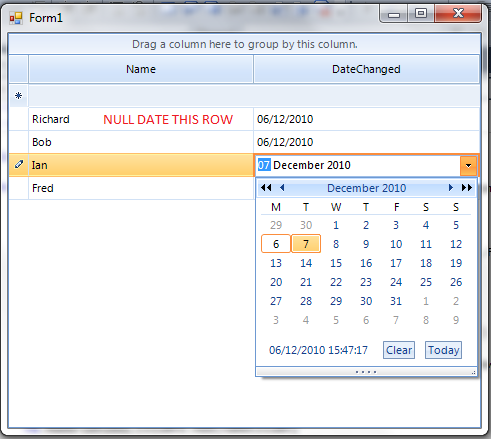Pick day 3 of December
This screenshot has width=491, height=439.
(396, 225)
